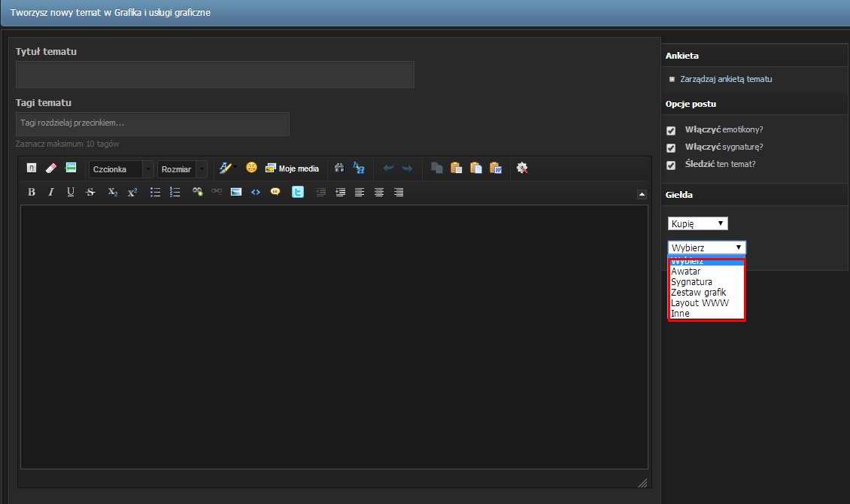Click the unlink icon
The image size is (850, 504).
tap(217, 192)
